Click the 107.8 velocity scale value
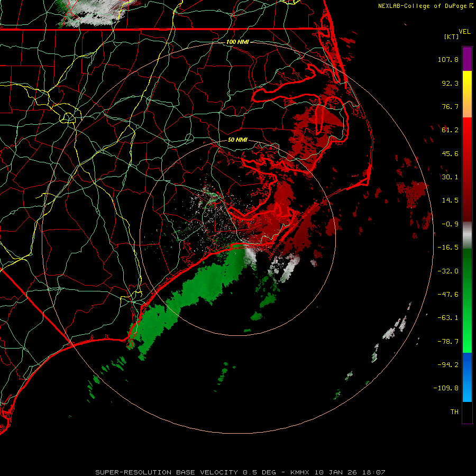Image resolution: width=476 pixels, height=476 pixels. point(448,59)
